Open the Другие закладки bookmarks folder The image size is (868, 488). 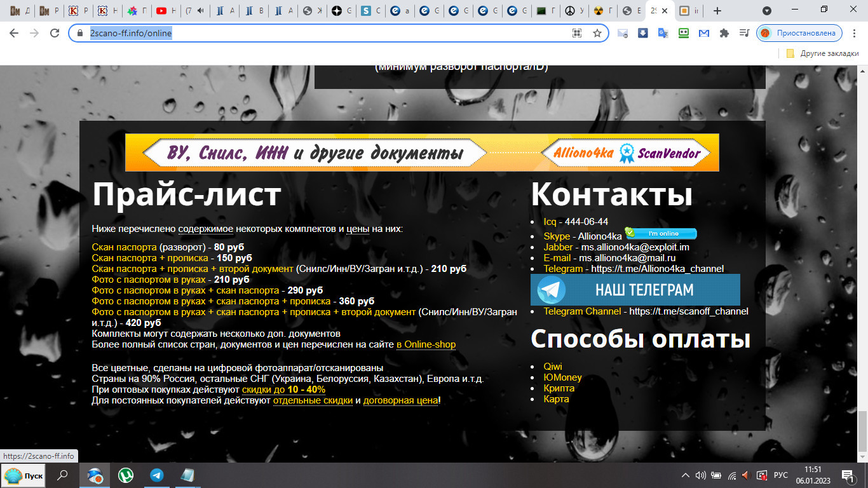pos(823,53)
